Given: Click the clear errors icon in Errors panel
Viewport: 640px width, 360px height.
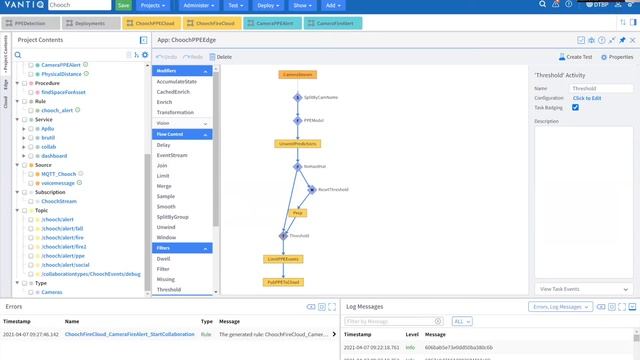Looking at the screenshot, I should (311, 307).
